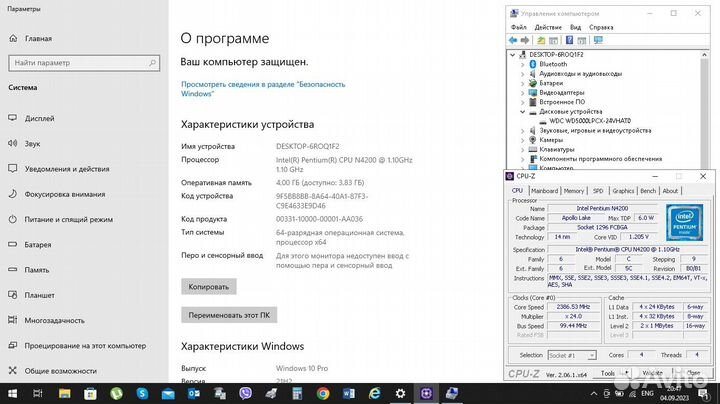720x404 pixels.
Task: Open Проецирование на этот компьютер
Action: point(77,346)
